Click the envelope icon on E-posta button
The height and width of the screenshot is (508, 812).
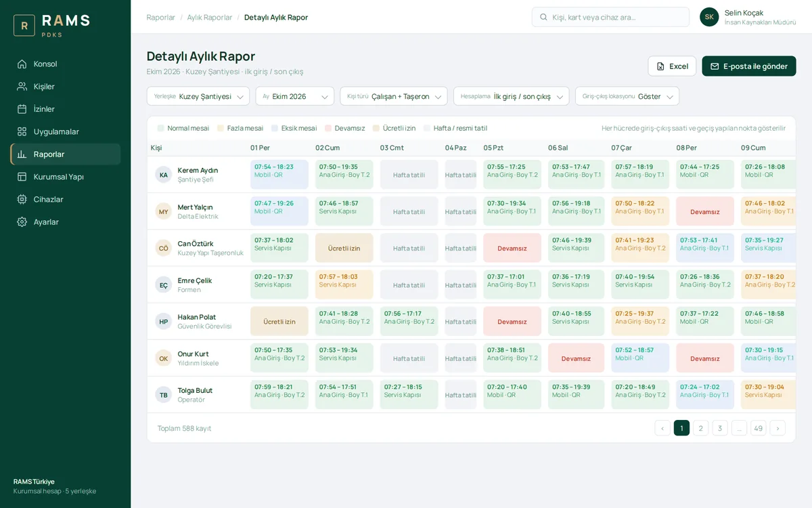715,66
